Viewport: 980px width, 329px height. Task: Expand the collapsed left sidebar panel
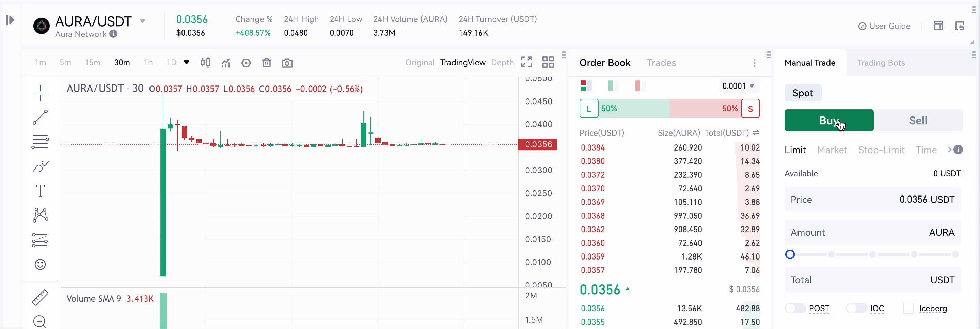pos(10,20)
